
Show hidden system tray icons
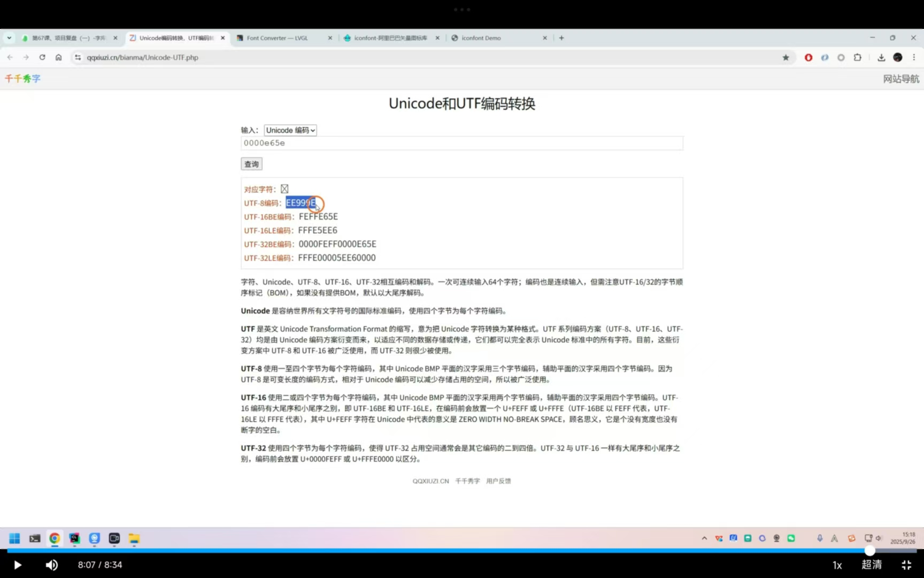704,538
